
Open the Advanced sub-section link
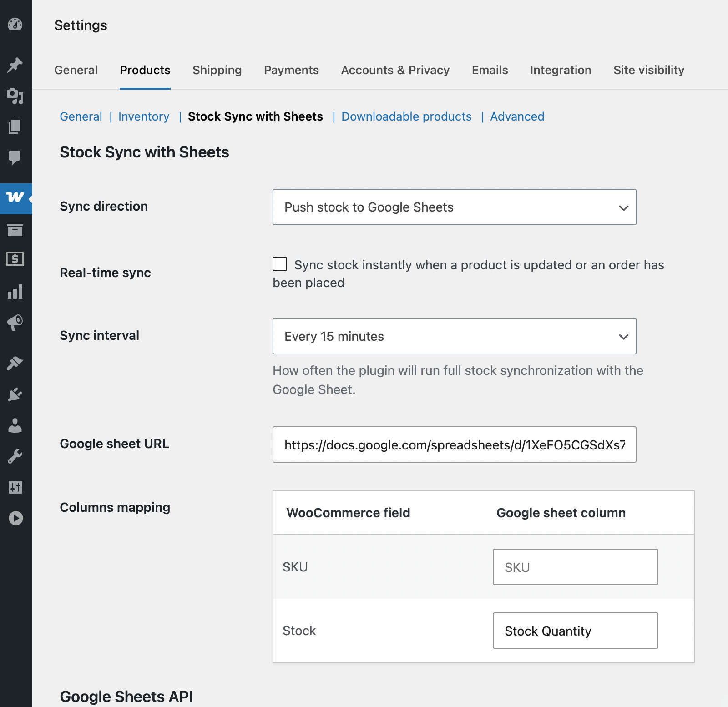pyautogui.click(x=517, y=116)
